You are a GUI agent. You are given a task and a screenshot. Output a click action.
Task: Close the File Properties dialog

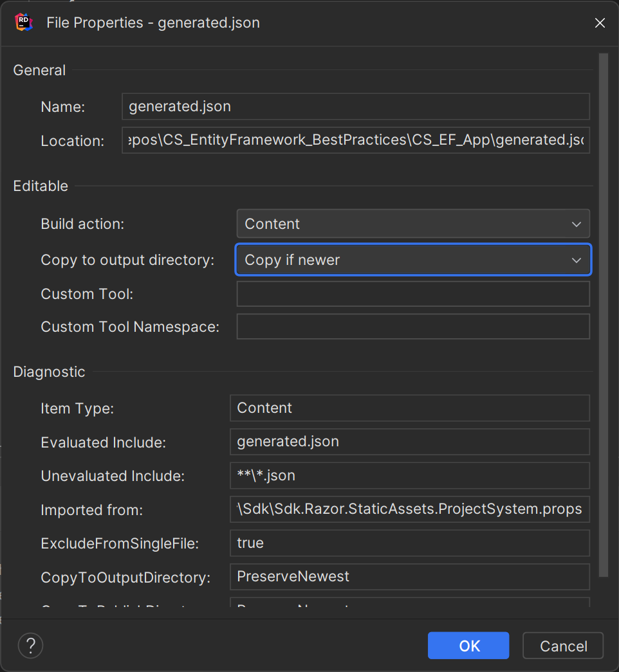click(x=600, y=23)
